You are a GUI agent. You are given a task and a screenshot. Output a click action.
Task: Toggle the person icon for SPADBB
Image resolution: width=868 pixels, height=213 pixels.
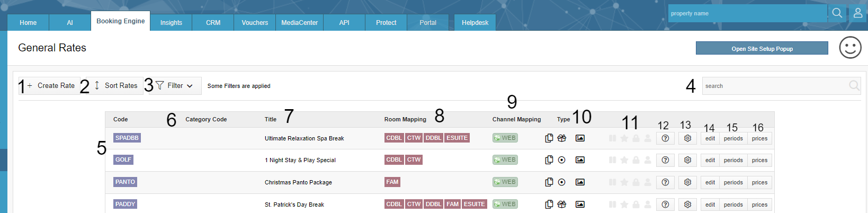[x=648, y=138]
